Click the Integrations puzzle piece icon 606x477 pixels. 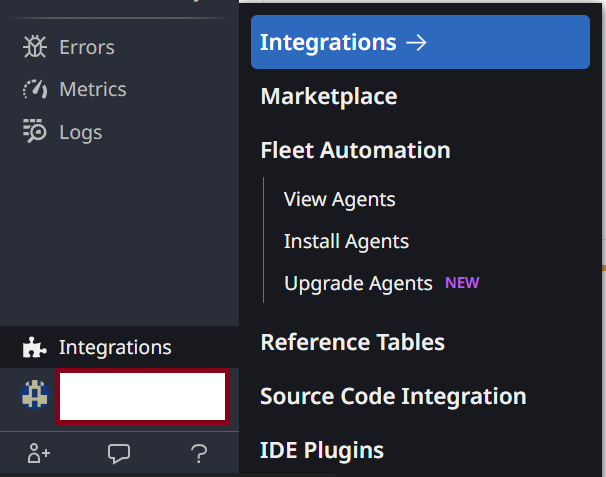point(34,348)
